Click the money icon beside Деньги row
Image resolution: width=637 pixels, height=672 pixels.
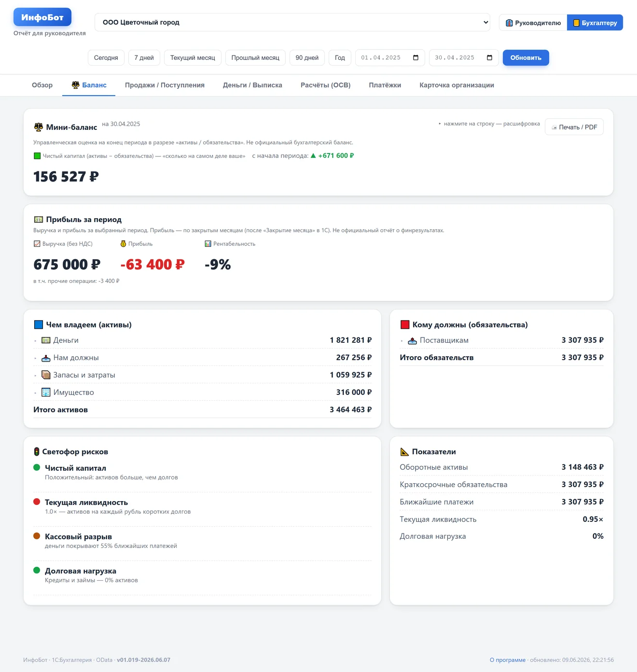46,340
